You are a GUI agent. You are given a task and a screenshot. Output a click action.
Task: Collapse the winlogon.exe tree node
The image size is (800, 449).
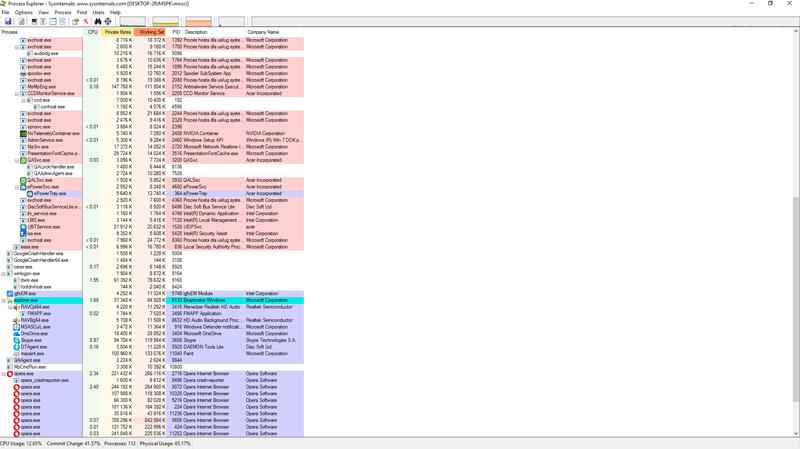(4, 273)
